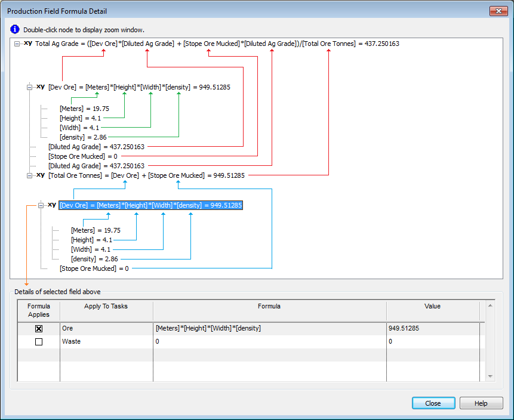
Task: Collapse the first Dev Ore tree node
Action: 29,87
